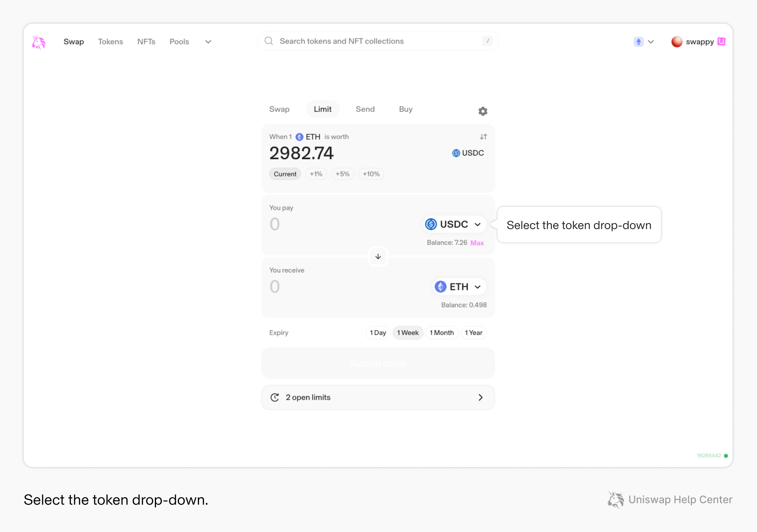Invert the limit price direction arrows
Screen dimensions: 757x532
click(x=483, y=137)
